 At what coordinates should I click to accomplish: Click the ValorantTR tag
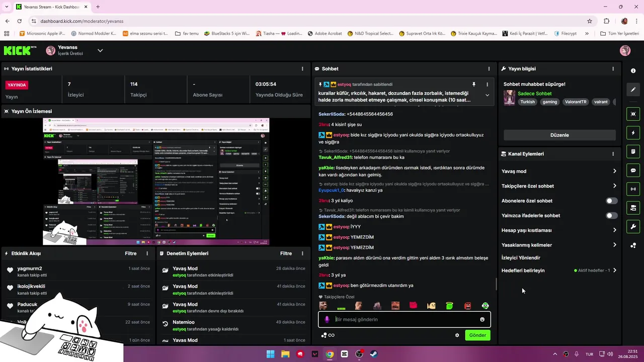pyautogui.click(x=576, y=102)
